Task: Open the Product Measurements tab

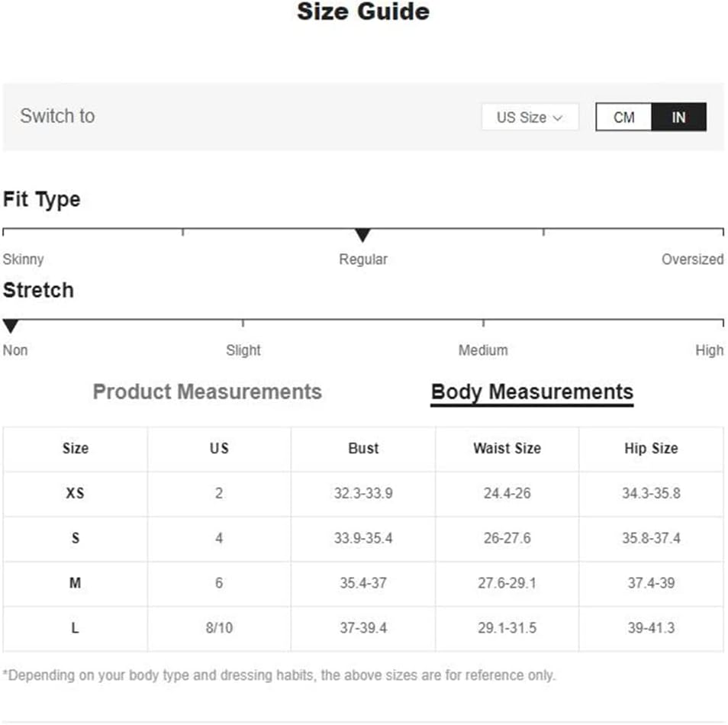Action: 207,392
